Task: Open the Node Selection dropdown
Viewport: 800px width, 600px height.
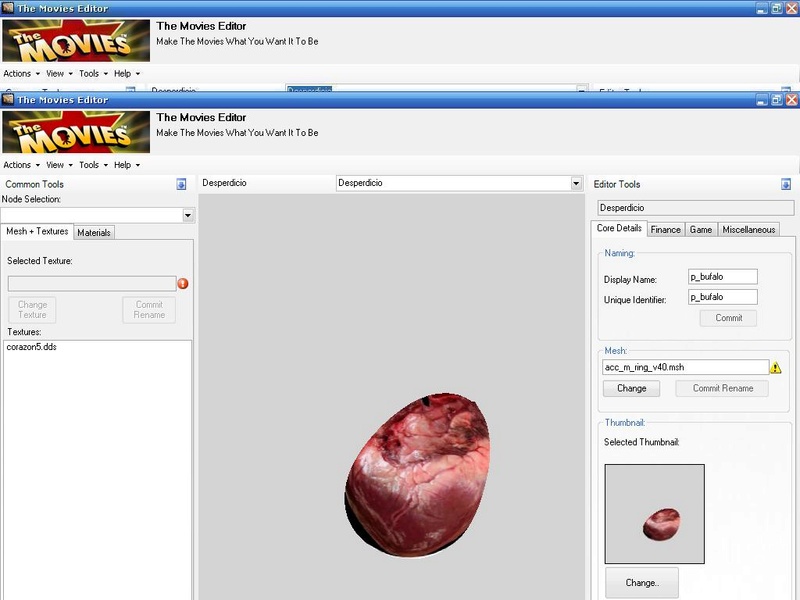Action: 188,215
